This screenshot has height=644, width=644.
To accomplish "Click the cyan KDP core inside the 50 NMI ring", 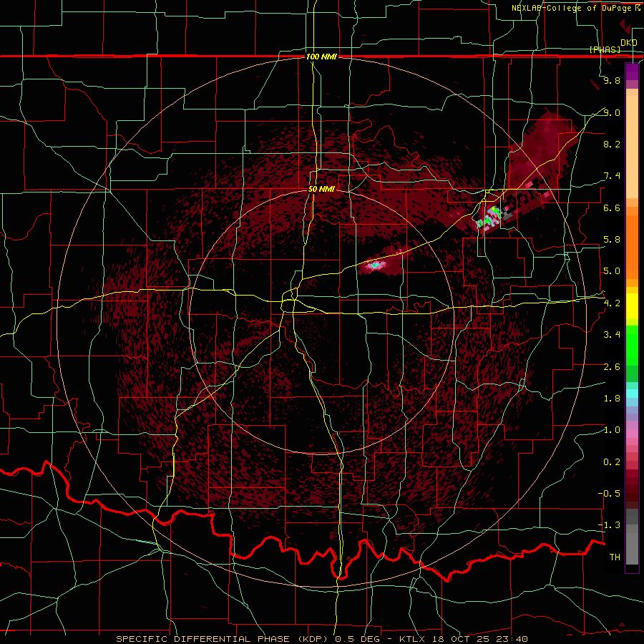I will coord(374,265).
